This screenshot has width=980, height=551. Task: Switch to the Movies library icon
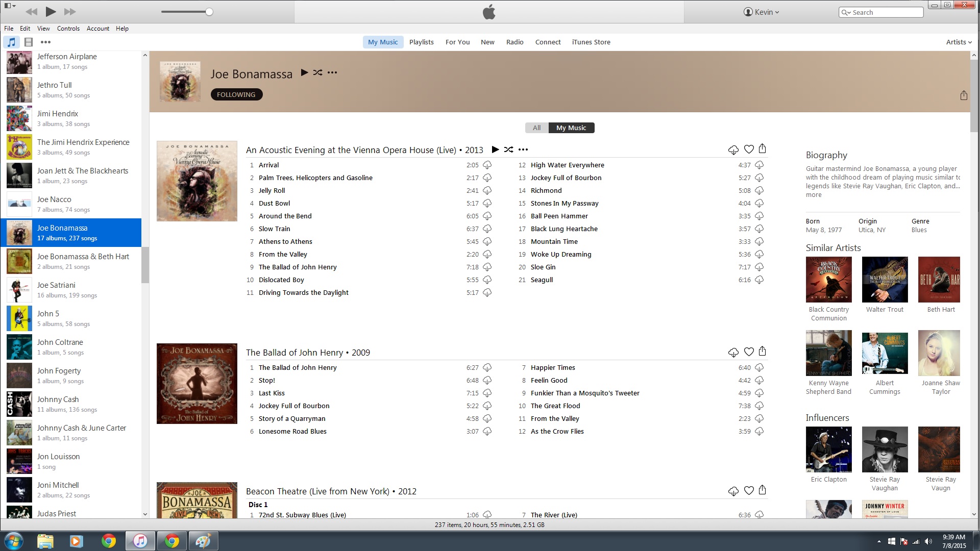29,42
